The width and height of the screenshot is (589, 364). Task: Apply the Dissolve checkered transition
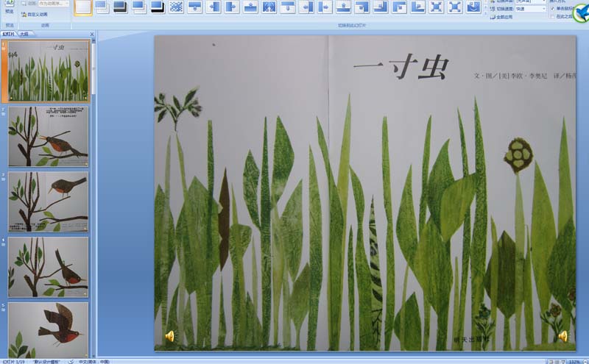coord(176,7)
